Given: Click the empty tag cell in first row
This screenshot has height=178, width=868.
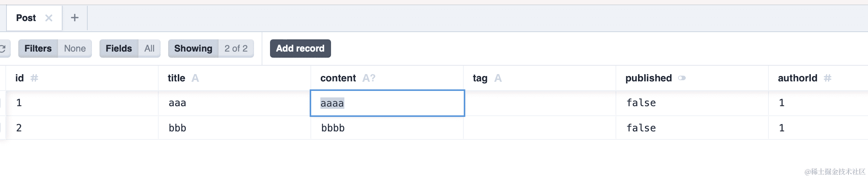Looking at the screenshot, I should click(540, 103).
